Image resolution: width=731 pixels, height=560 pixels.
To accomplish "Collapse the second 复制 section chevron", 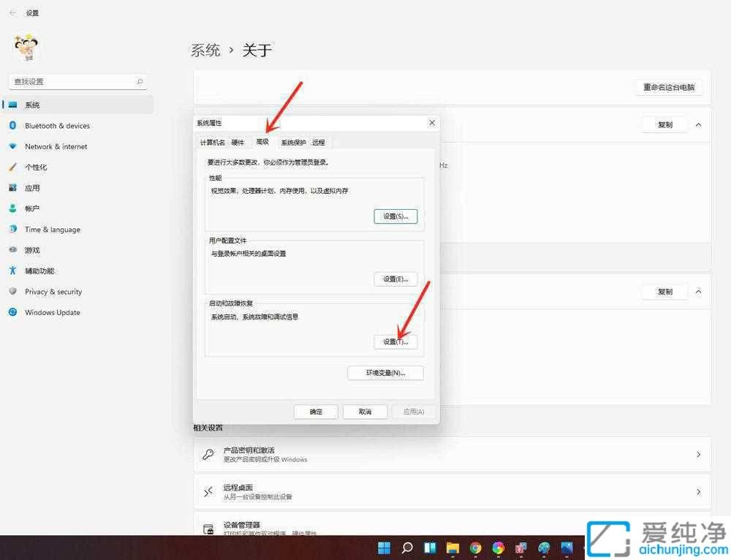I will coord(699,292).
